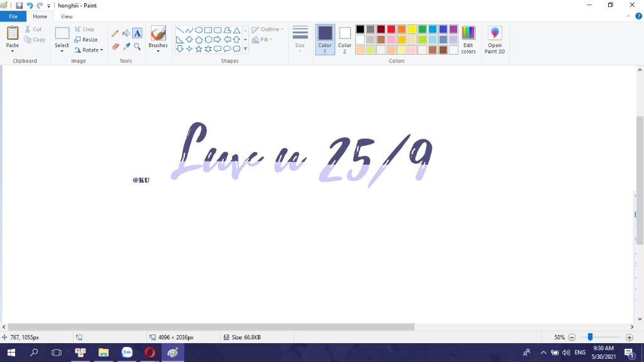Pick the red color swatch
Screen dimensions: 644x362
point(391,29)
